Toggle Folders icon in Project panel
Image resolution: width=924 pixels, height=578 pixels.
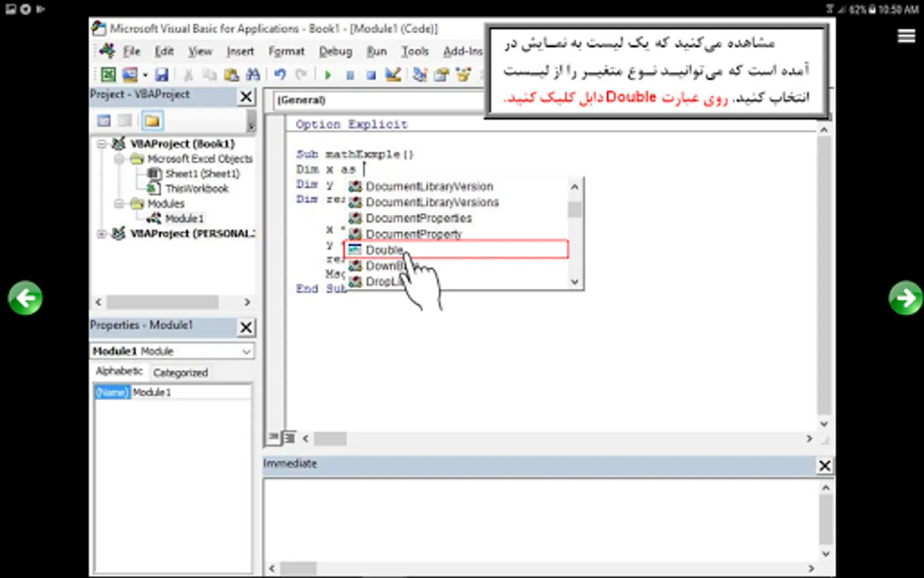click(x=152, y=121)
